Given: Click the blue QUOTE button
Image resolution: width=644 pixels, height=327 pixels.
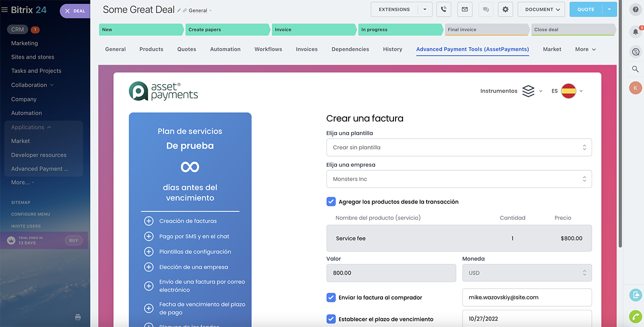Looking at the screenshot, I should (x=586, y=10).
